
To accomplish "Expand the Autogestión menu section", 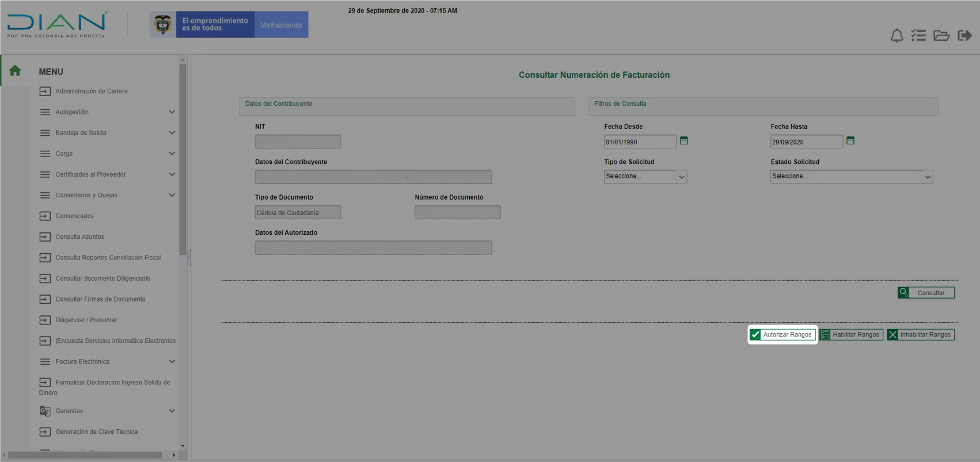I will (x=172, y=112).
